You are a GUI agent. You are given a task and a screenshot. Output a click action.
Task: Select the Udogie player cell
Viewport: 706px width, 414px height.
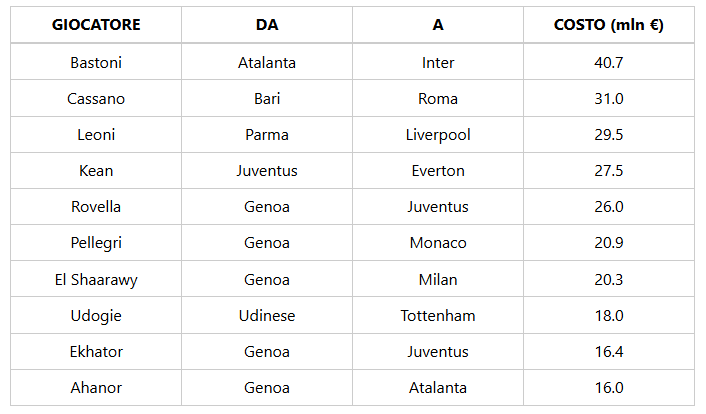click(96, 315)
